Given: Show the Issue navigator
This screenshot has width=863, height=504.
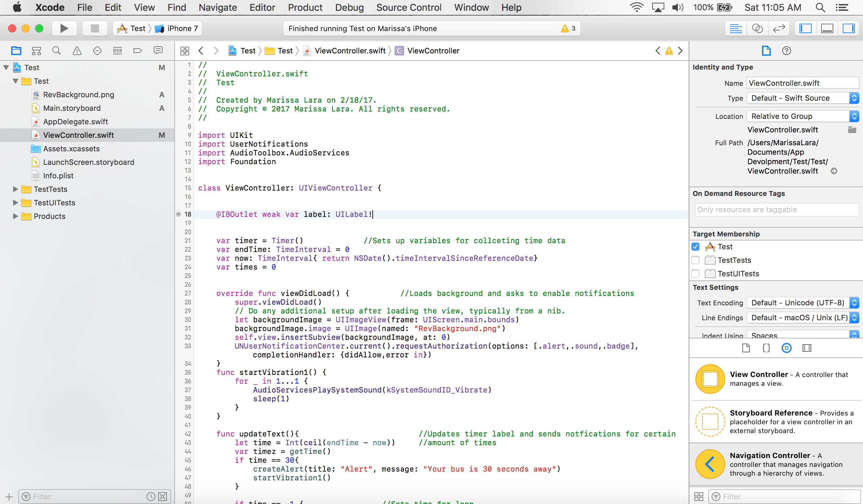Looking at the screenshot, I should click(77, 51).
